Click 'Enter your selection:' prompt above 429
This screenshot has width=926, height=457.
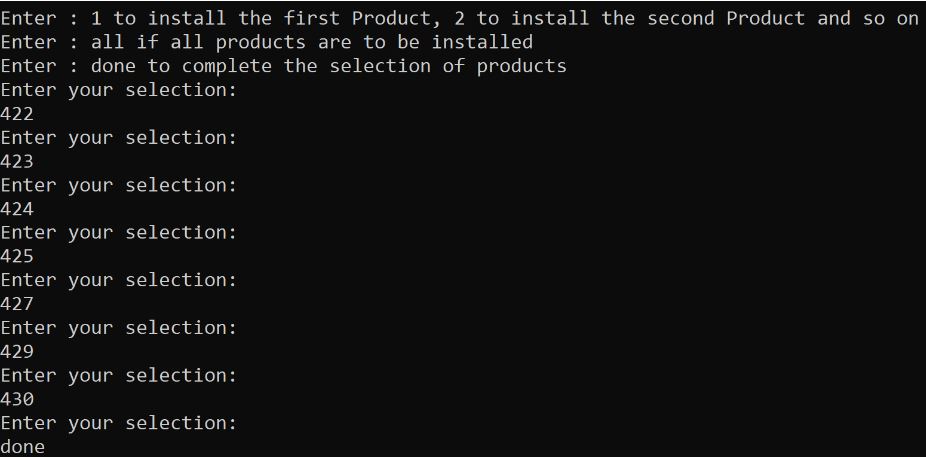(119, 327)
